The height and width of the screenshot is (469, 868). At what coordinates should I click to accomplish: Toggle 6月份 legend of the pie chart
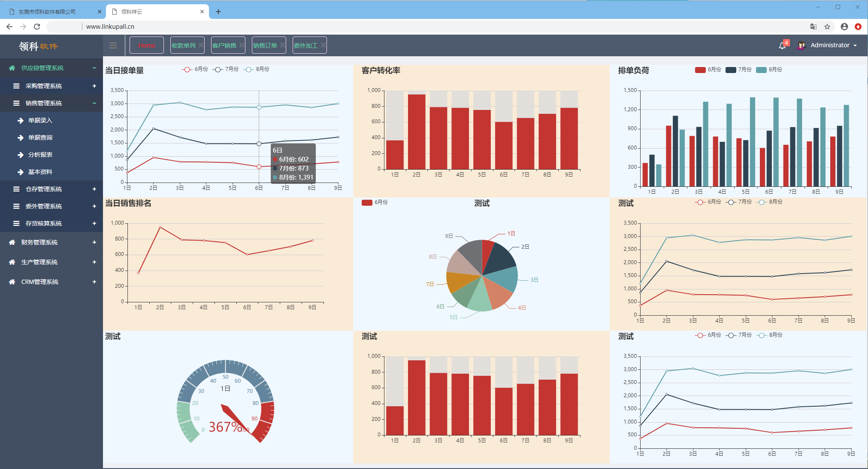(375, 202)
